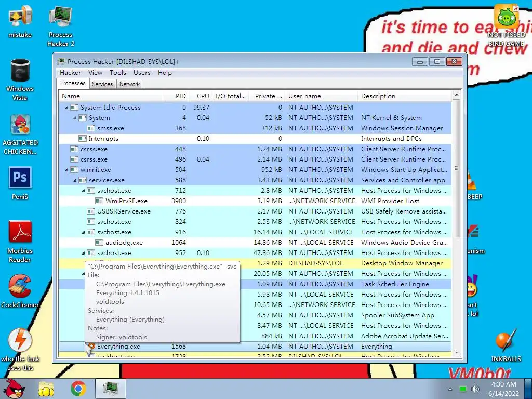Screen dimensions: 532x399
Task: Click the scrollbar down arrow
Action: 456,353
